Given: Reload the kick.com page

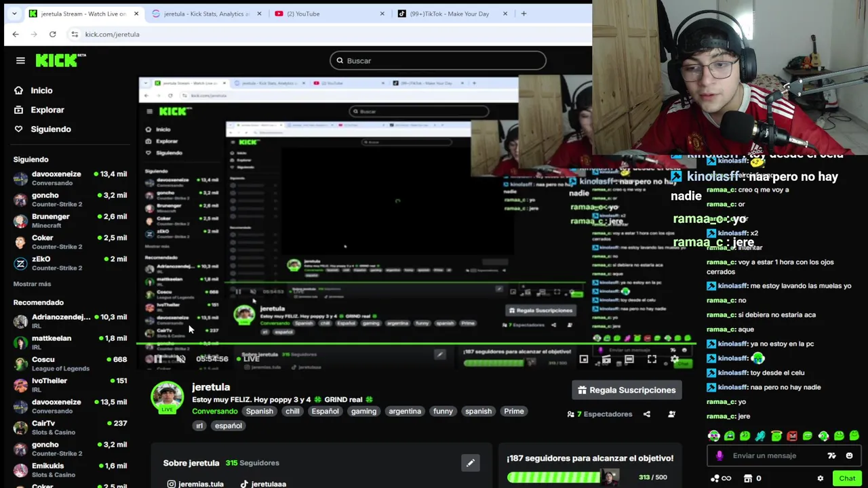Looking at the screenshot, I should coord(52,34).
